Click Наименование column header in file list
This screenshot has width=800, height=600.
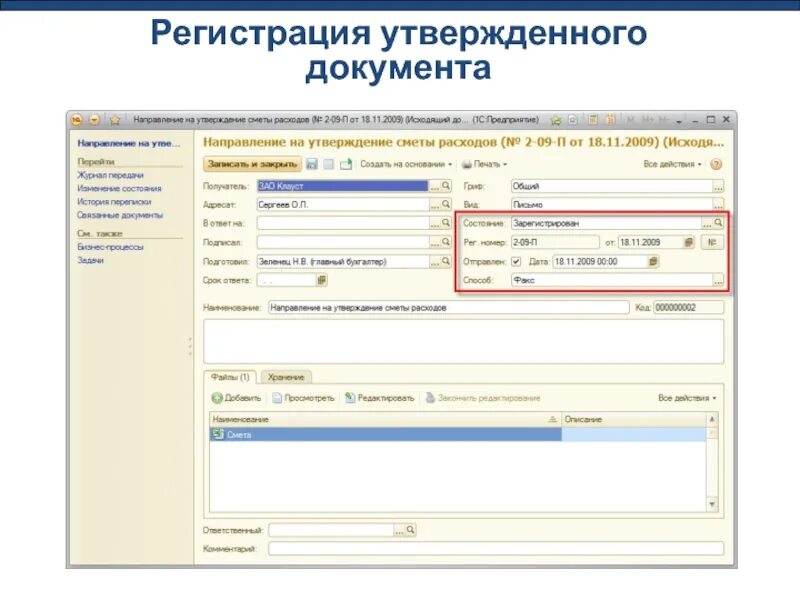tap(385, 419)
